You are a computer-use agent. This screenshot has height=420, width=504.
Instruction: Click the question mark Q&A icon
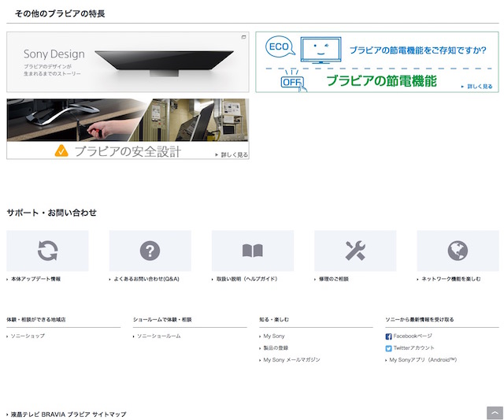click(x=150, y=251)
